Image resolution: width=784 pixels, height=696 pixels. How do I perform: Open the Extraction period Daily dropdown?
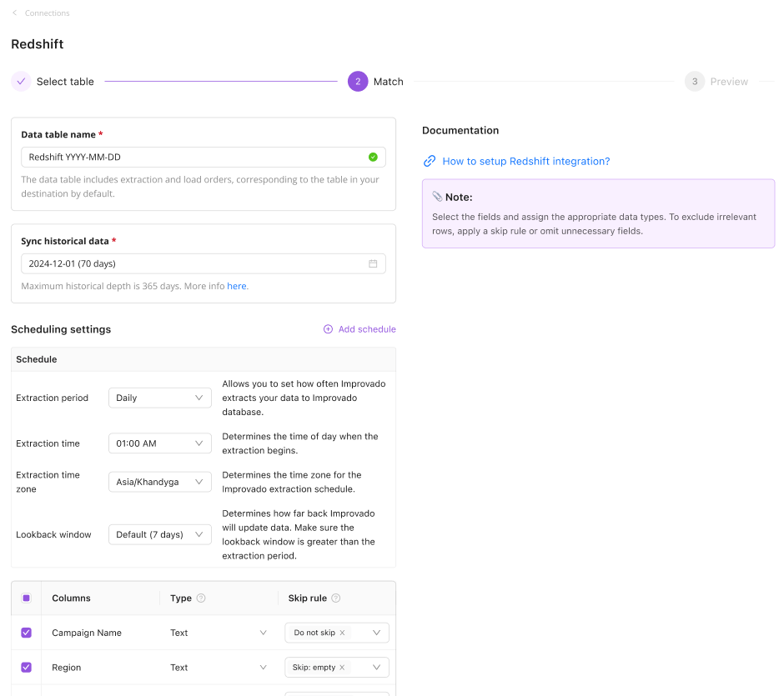[x=160, y=398]
